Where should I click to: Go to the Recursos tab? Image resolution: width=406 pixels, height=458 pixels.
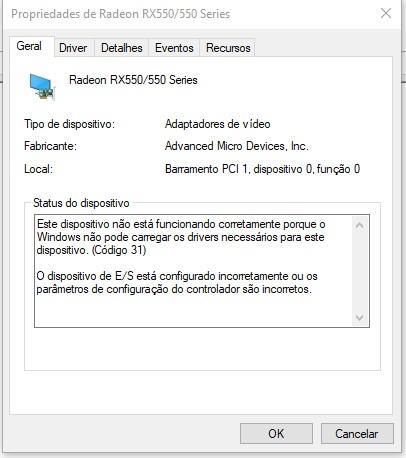(228, 48)
